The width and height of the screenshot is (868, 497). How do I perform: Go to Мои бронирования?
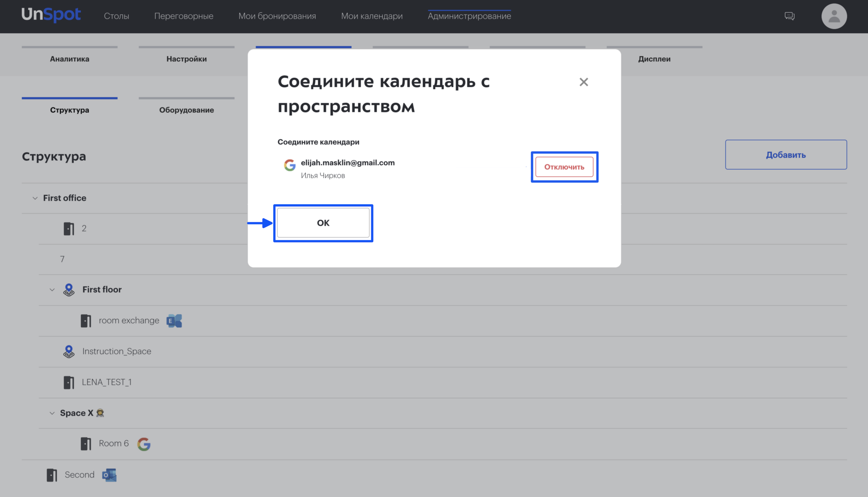tap(277, 16)
